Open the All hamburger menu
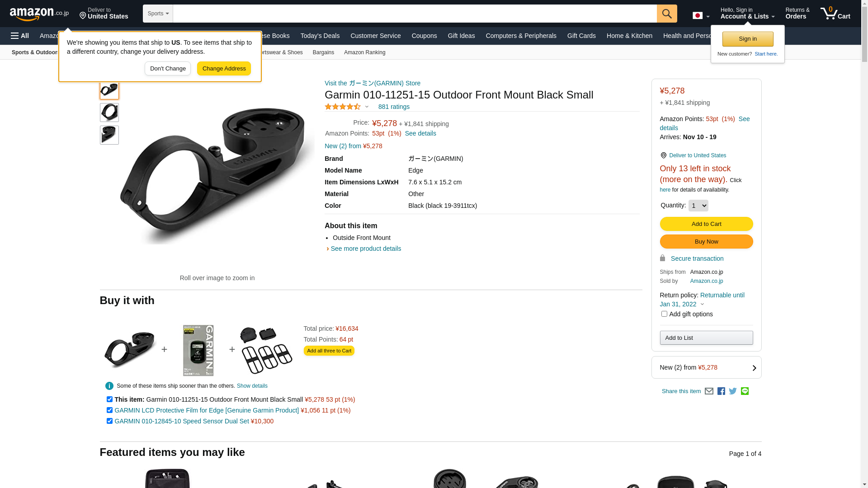The height and width of the screenshot is (488, 868). click(x=20, y=36)
